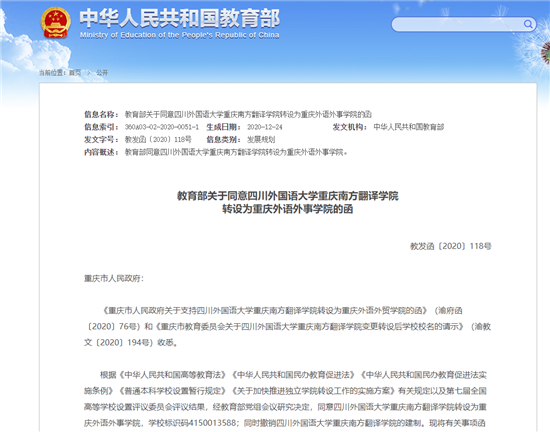Click the 内容概述 summary text
Screen dimensions: 550x432
click(236, 152)
